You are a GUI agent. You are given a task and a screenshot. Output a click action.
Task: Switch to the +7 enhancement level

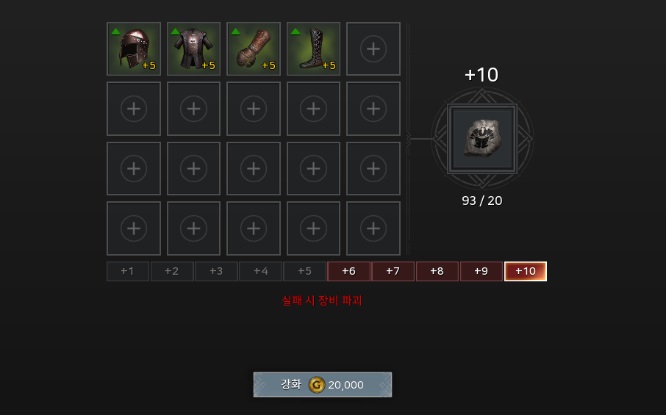pos(393,271)
